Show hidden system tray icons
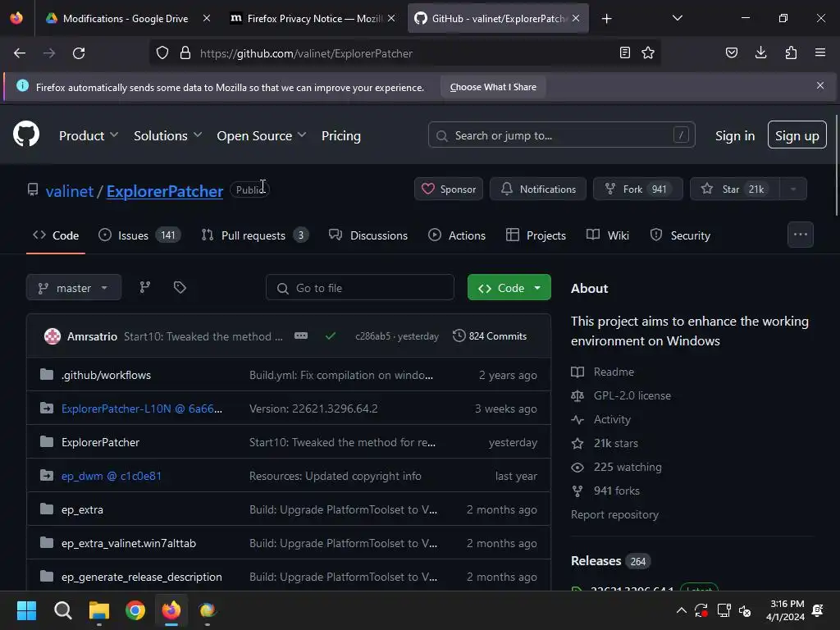 tap(682, 610)
